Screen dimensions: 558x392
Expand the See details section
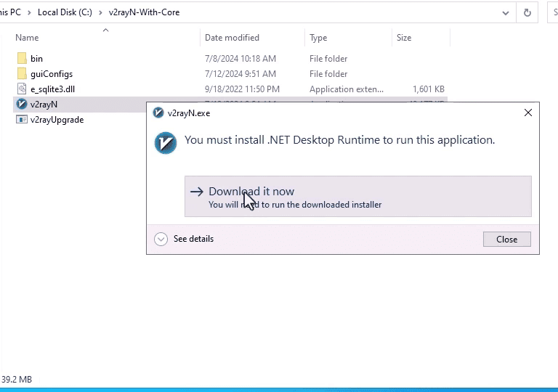pos(161,239)
